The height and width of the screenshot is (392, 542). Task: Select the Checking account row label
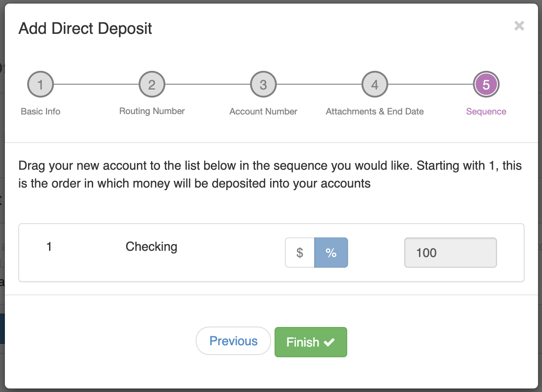point(152,247)
